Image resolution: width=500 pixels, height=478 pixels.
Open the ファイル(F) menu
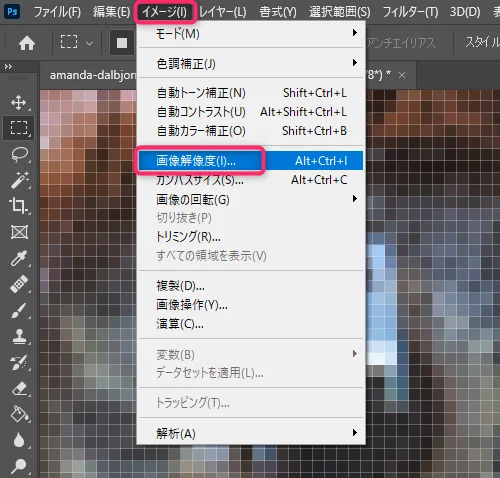coord(57,12)
